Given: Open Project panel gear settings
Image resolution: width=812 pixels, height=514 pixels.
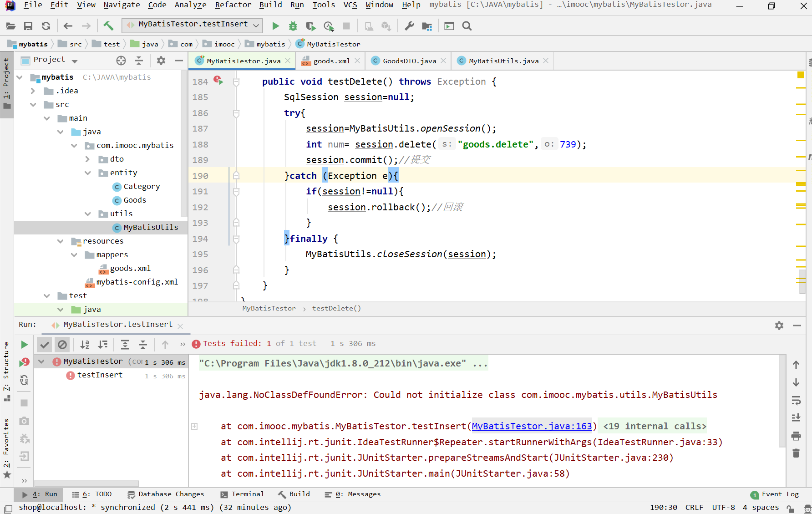Looking at the screenshot, I should [x=161, y=60].
